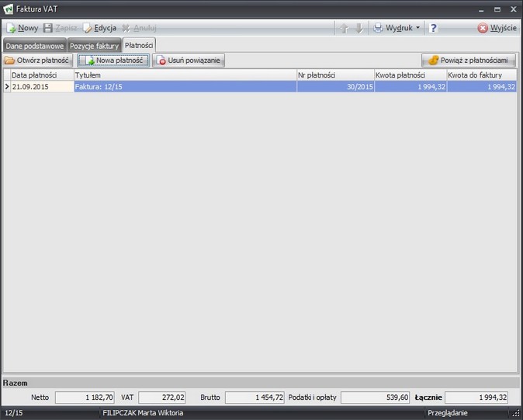Click the row indicator arrow for 21.09.2015
This screenshot has width=523, height=420.
(x=7, y=87)
